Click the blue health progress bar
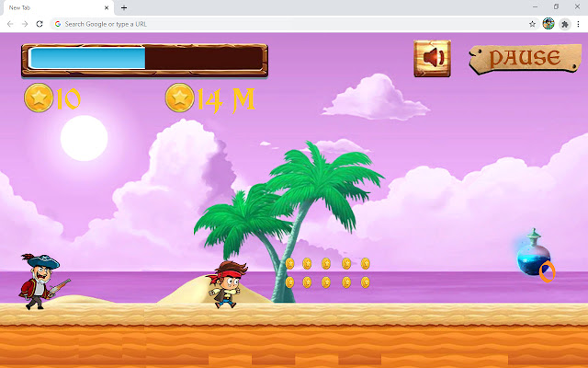This screenshot has width=588, height=368. 144,60
